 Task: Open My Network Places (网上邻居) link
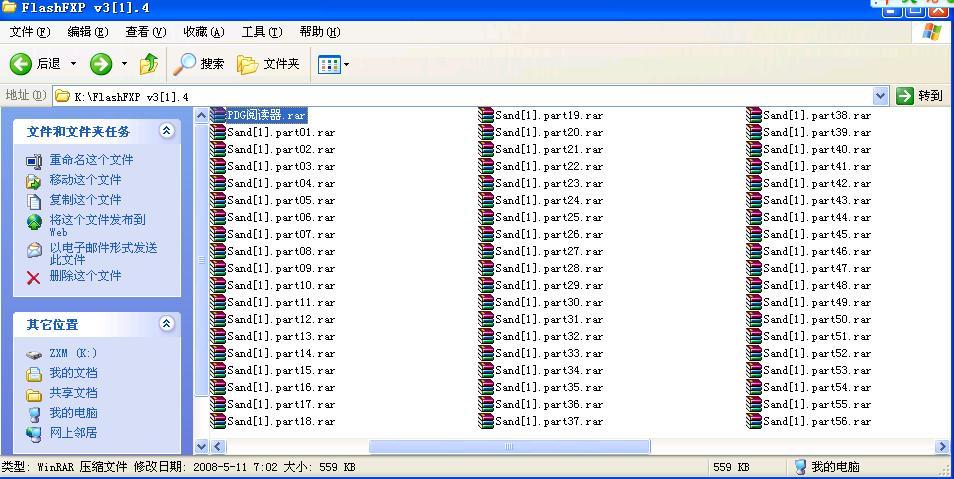click(x=73, y=433)
